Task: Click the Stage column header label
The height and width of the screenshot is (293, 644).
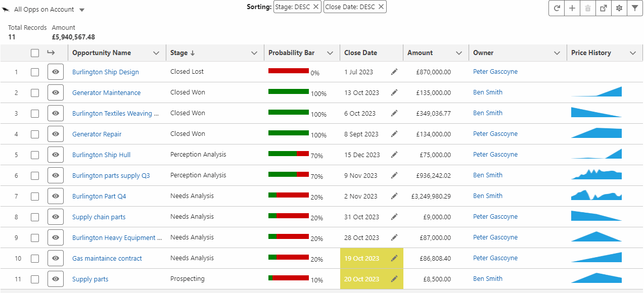Action: (179, 53)
